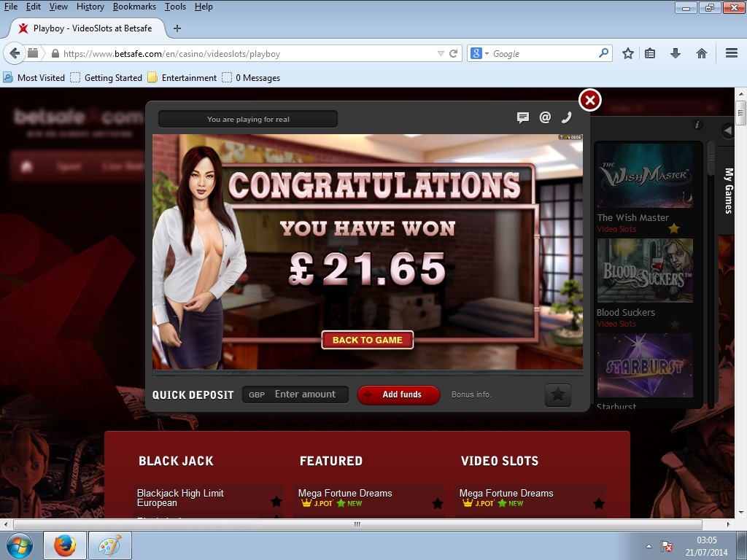The image size is (747, 560).
Task: Open Blood Suckers game thumbnail
Action: [x=645, y=271]
